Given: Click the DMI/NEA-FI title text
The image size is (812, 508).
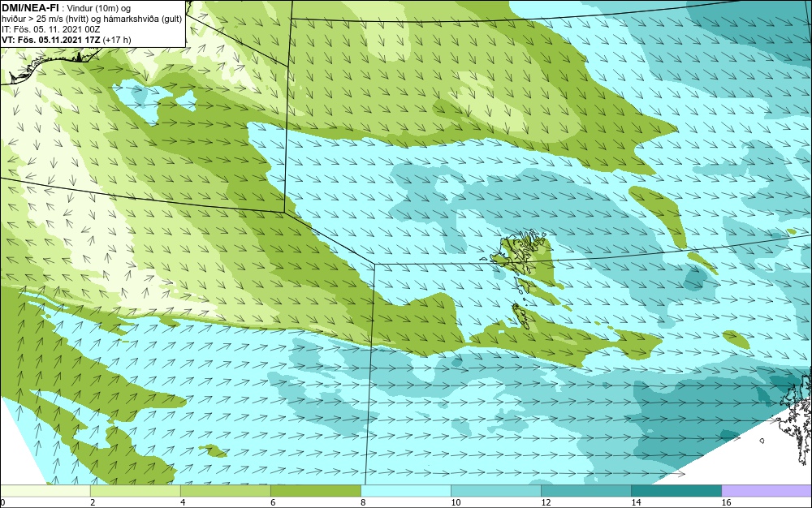Looking at the screenshot, I should pyautogui.click(x=31, y=7).
